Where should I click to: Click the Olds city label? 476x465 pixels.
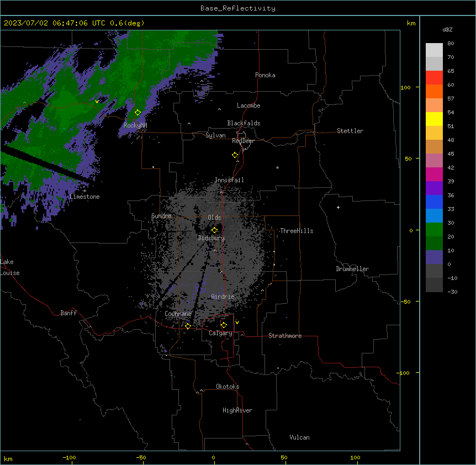(x=214, y=218)
